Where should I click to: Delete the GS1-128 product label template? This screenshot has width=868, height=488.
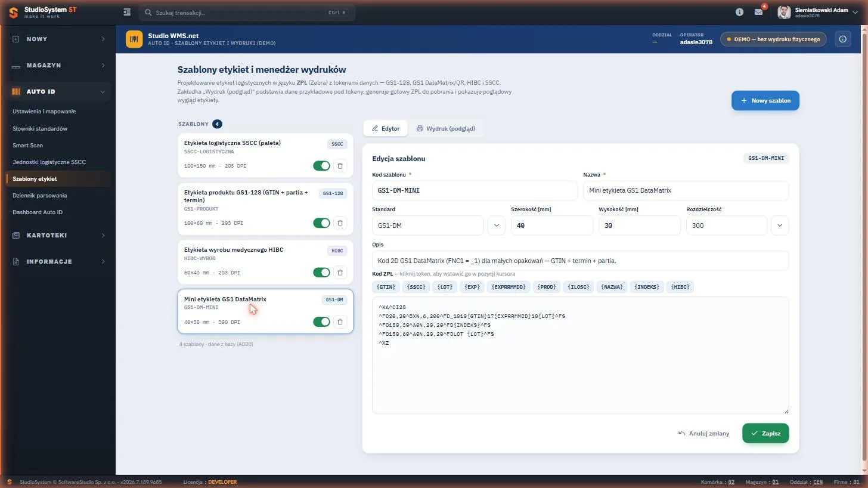[340, 223]
